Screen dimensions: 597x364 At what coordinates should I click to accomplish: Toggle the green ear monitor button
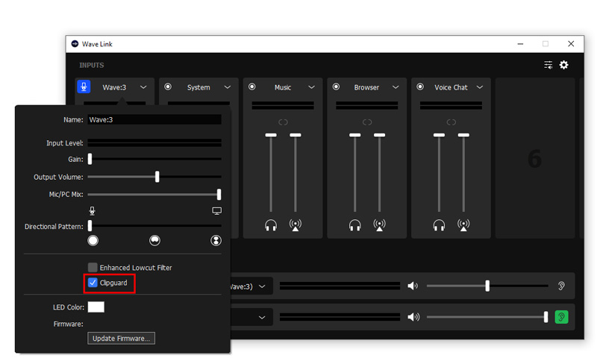coord(561,317)
